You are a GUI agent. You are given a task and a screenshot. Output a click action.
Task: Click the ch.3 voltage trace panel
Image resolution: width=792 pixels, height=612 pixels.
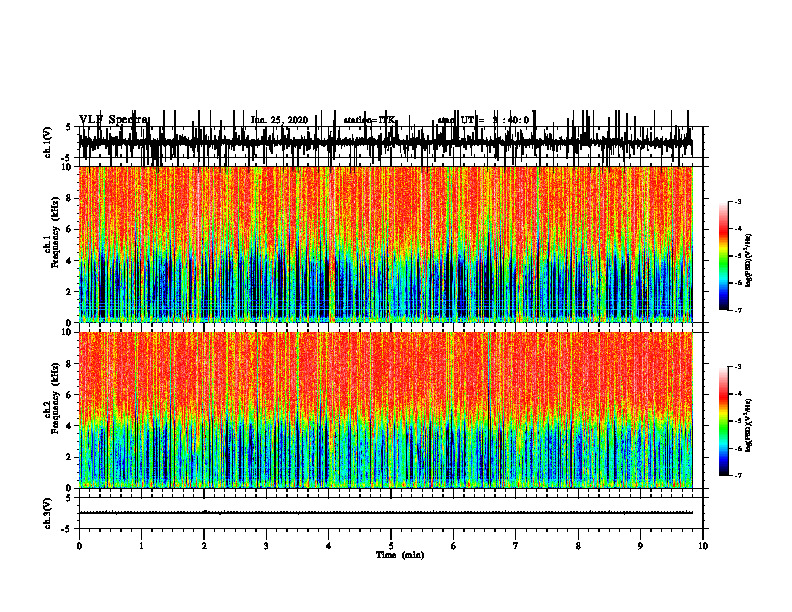[x=390, y=513]
